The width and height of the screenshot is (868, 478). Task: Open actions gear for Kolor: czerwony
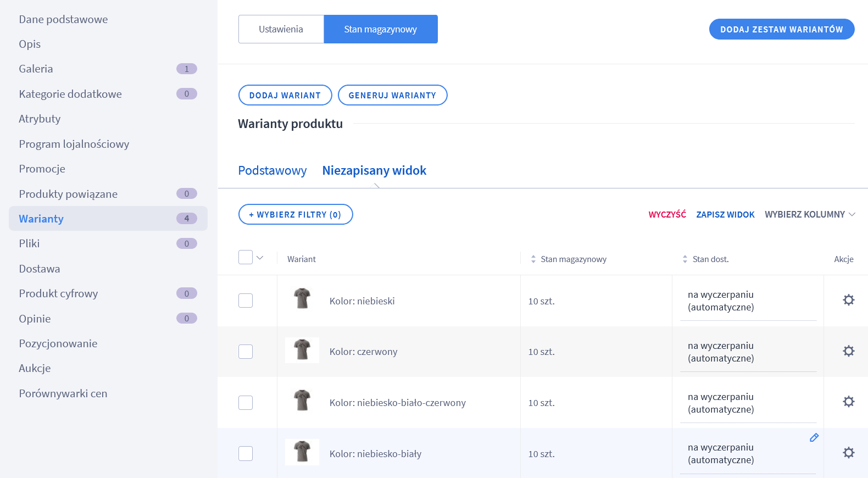(848, 351)
